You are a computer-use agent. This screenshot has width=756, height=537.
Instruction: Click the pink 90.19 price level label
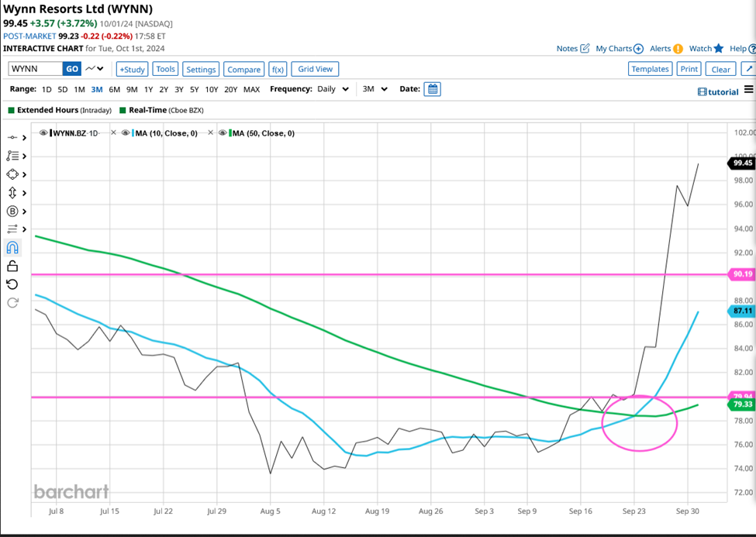[x=740, y=274]
